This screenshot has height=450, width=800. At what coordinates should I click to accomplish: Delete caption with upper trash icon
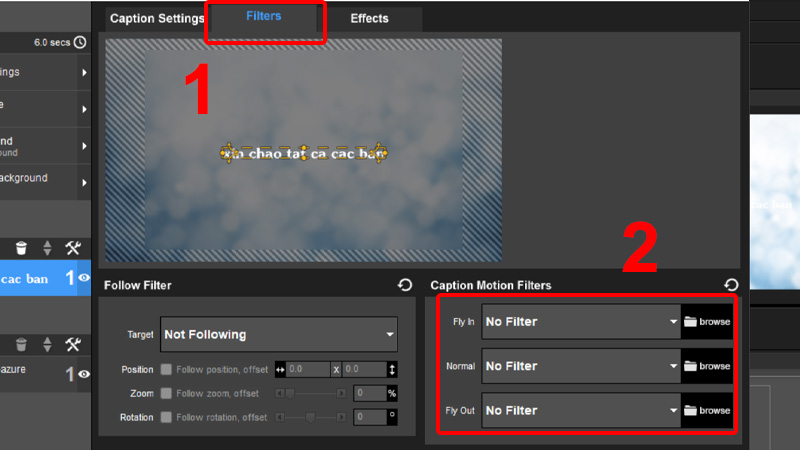tap(21, 247)
